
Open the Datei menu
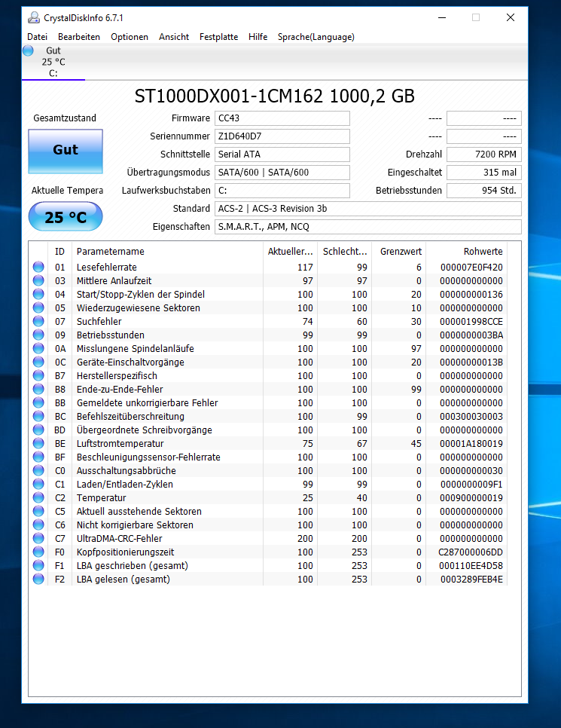(37, 37)
